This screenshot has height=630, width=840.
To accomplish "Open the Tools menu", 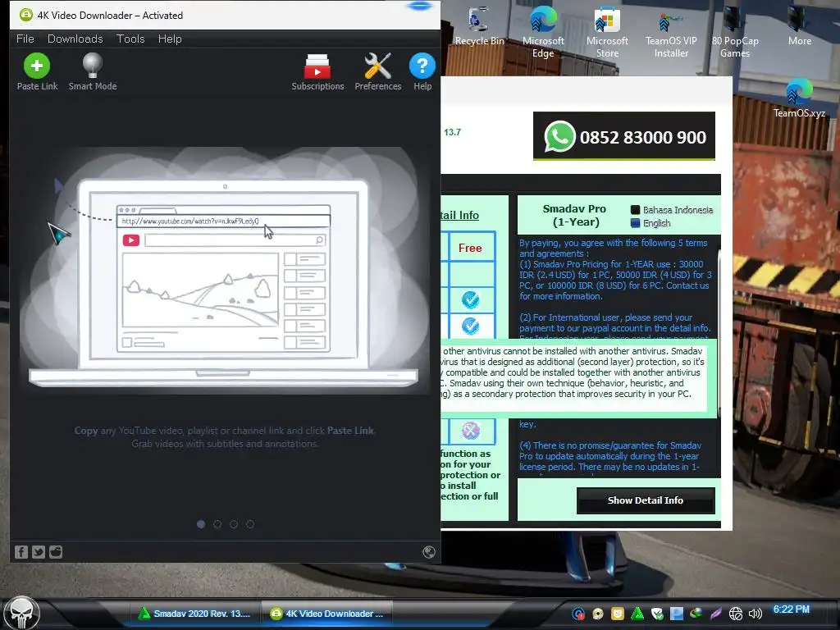I will click(x=130, y=39).
